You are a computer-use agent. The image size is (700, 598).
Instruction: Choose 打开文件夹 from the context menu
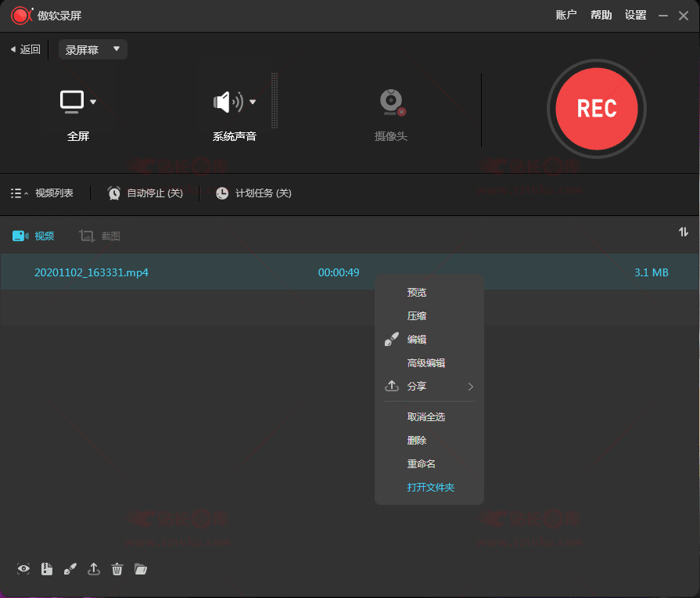430,488
